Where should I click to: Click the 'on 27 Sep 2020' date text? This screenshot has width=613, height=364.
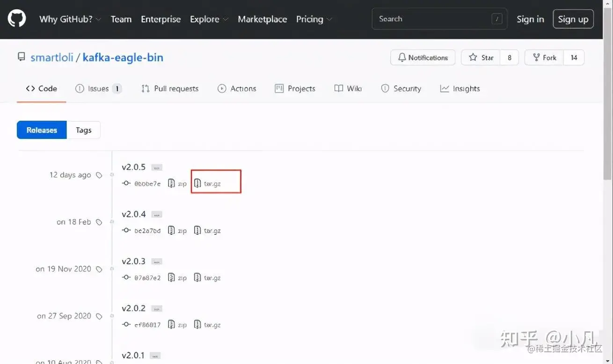tap(64, 316)
